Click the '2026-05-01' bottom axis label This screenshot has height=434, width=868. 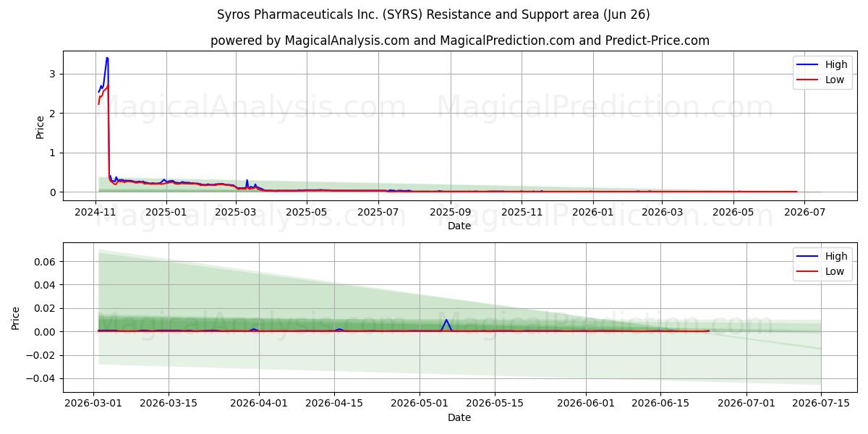pyautogui.click(x=420, y=404)
